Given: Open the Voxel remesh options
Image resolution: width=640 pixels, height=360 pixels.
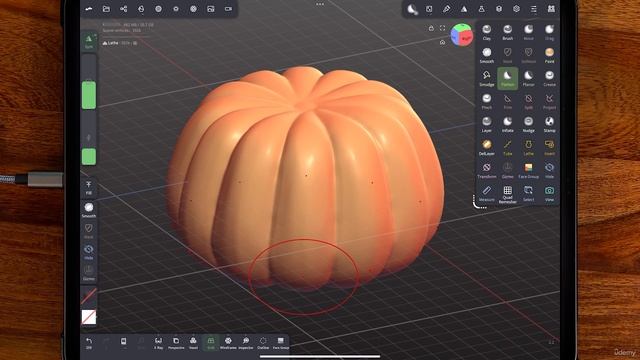Looking at the screenshot, I should tap(193, 343).
